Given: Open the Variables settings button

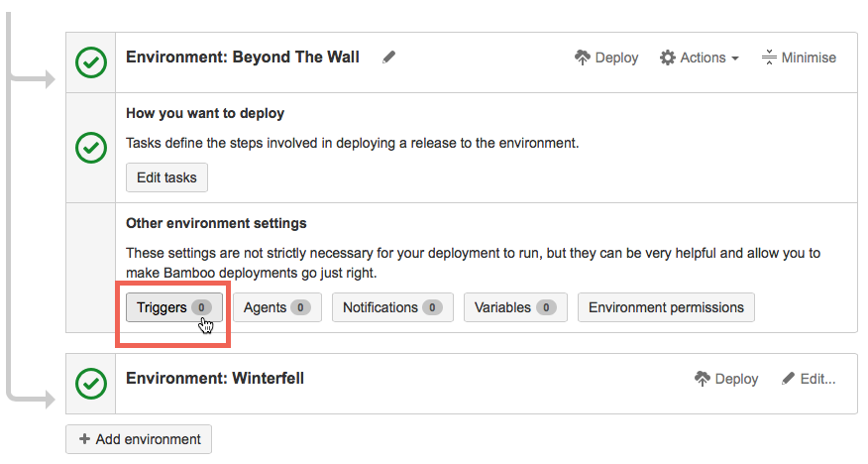Looking at the screenshot, I should pyautogui.click(x=515, y=307).
